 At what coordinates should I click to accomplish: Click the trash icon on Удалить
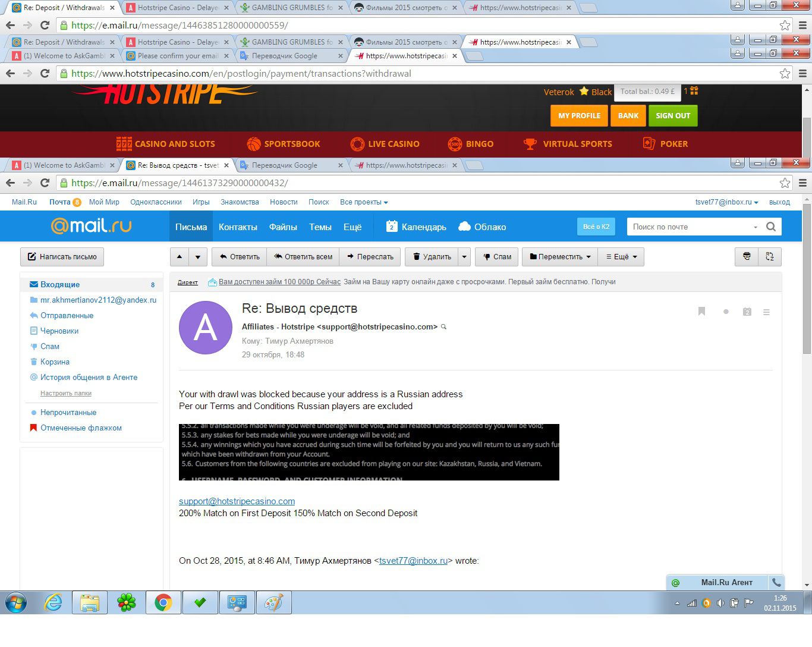[x=417, y=257]
